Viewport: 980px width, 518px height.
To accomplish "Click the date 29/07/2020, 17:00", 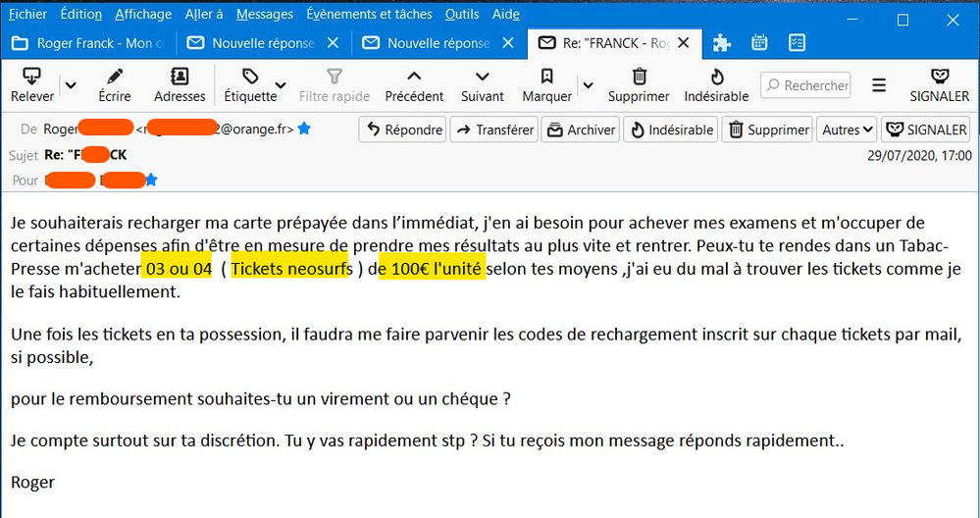I will [x=919, y=156].
